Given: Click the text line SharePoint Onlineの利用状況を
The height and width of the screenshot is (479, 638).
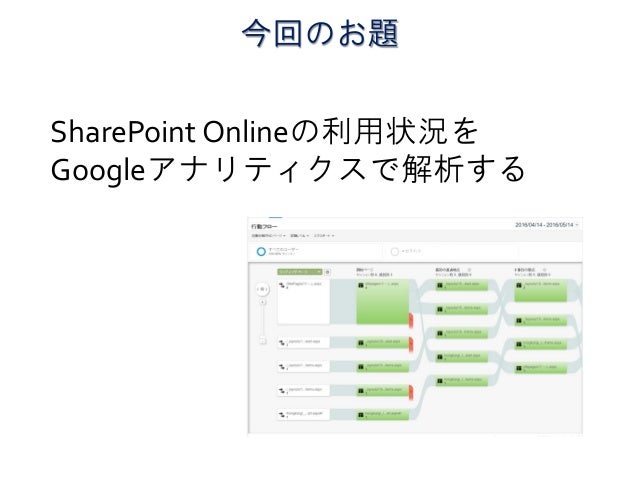Looking at the screenshot, I should (x=264, y=132).
